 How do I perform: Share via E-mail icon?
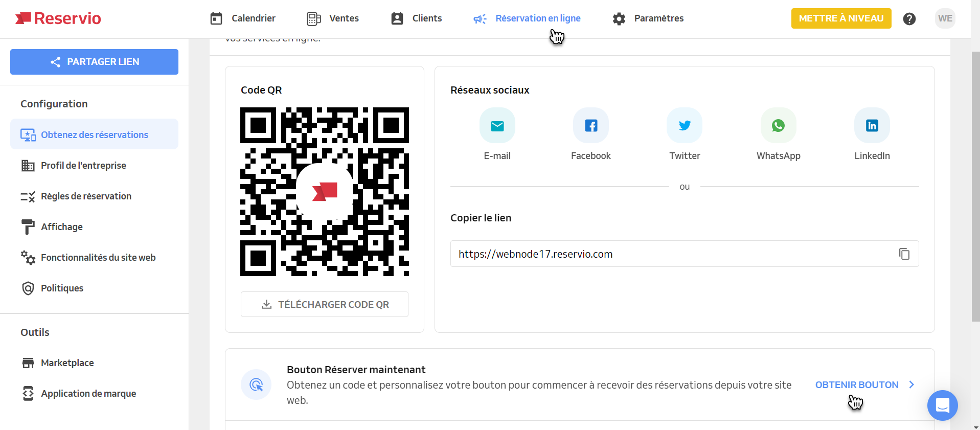pyautogui.click(x=497, y=126)
